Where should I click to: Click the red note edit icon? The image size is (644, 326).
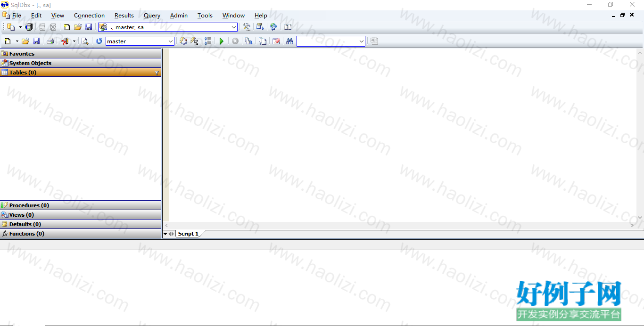tap(276, 41)
